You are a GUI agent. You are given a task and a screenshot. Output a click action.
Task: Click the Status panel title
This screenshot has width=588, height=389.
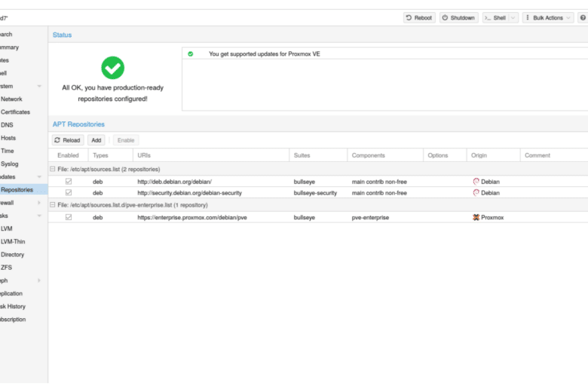63,35
